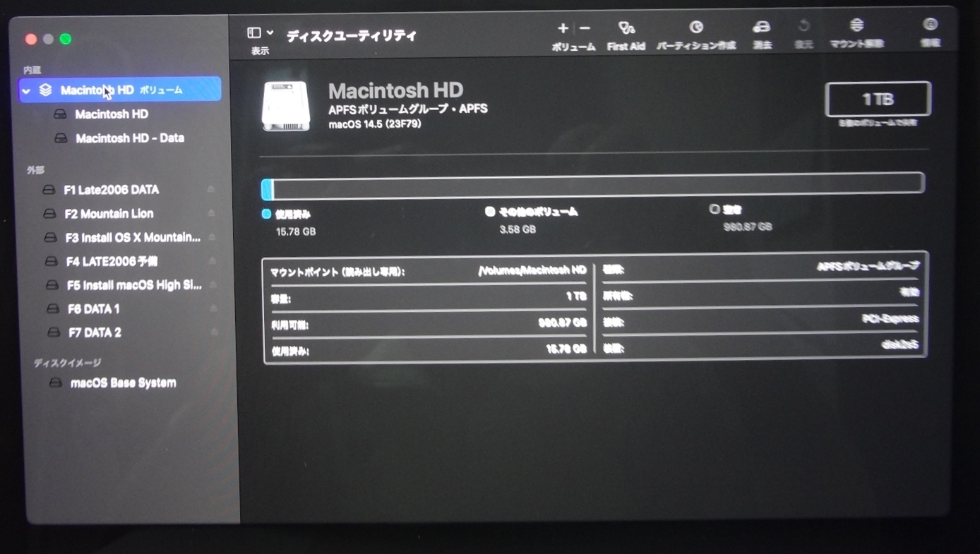The image size is (980, 554).
Task: Select F5 Install macOS High Sierra volume
Action: point(133,285)
